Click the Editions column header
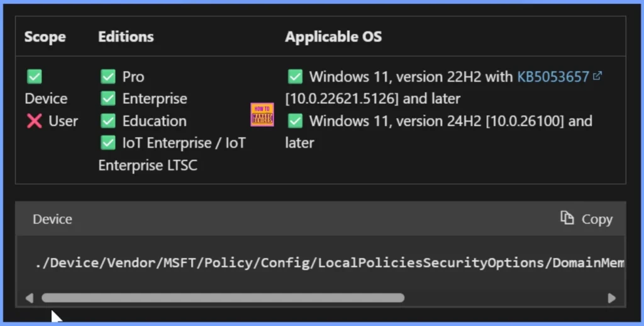 click(x=126, y=37)
